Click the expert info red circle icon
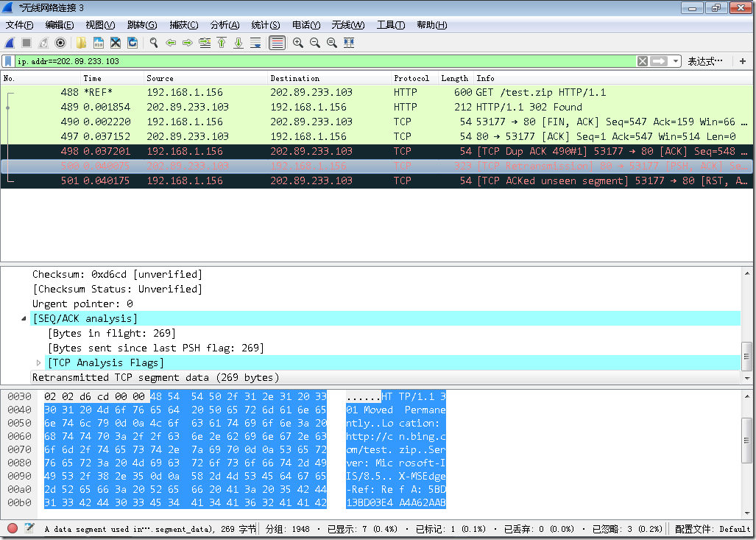This screenshot has height=540, width=756. pos(13,528)
